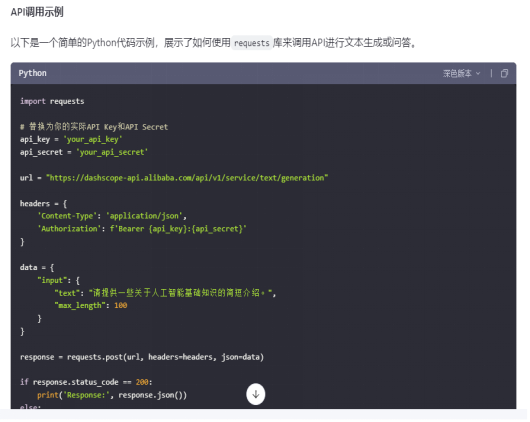Click the 'your_api_key' string
The width and height of the screenshot is (530, 422).
[x=93, y=139]
